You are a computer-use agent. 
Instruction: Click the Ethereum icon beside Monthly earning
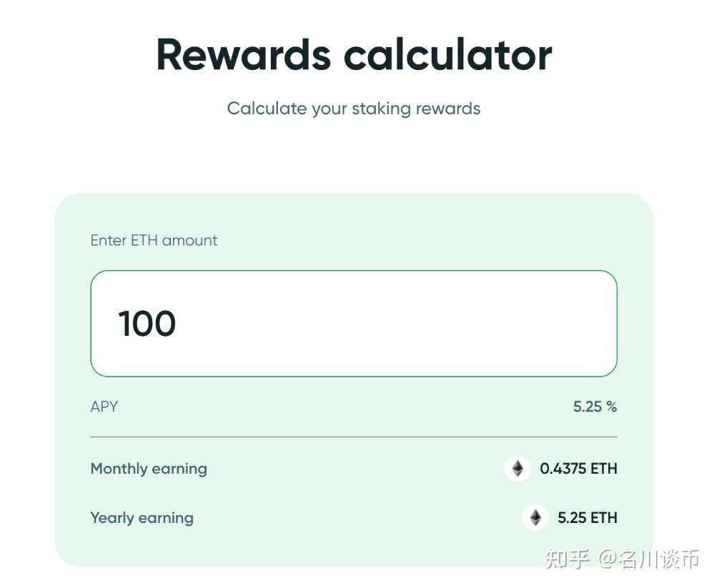pos(517,469)
